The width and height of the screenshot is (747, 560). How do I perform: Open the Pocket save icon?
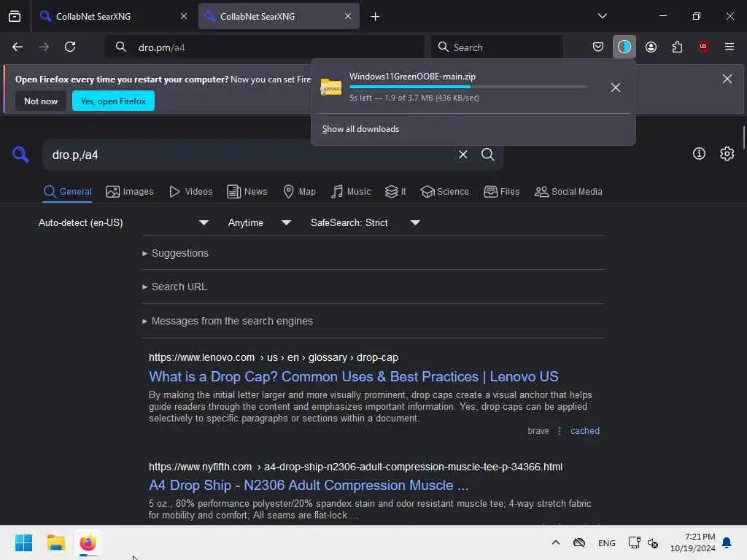(x=598, y=47)
